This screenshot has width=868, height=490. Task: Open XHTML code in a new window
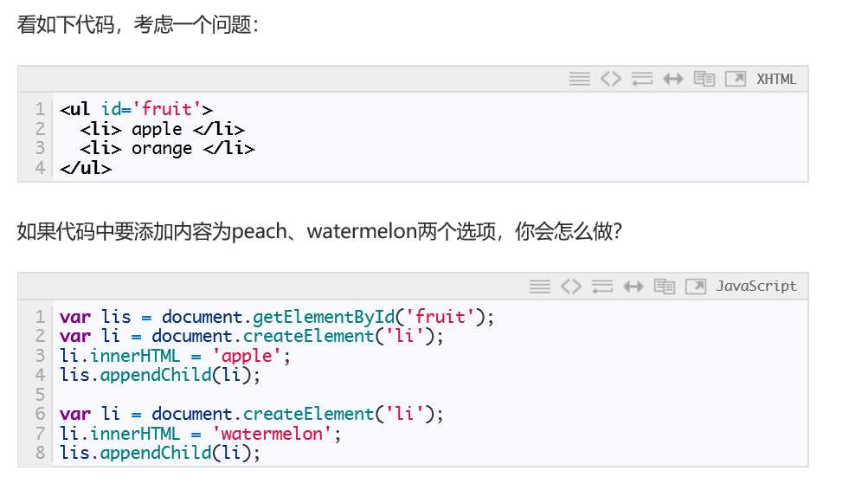[736, 79]
